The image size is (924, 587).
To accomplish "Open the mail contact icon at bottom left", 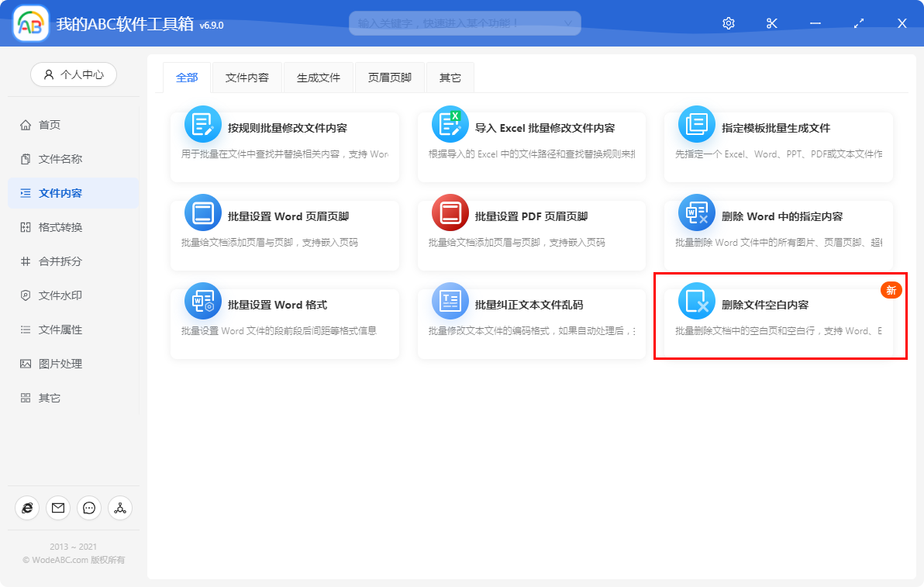I will [x=57, y=508].
